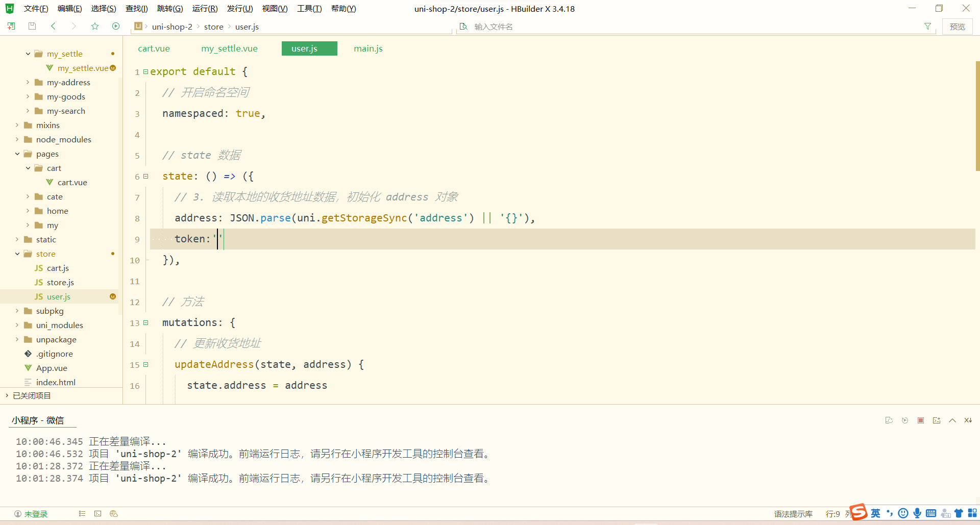Expand the 已关闭项目 section
The width and height of the screenshot is (980, 525).
tap(7, 395)
